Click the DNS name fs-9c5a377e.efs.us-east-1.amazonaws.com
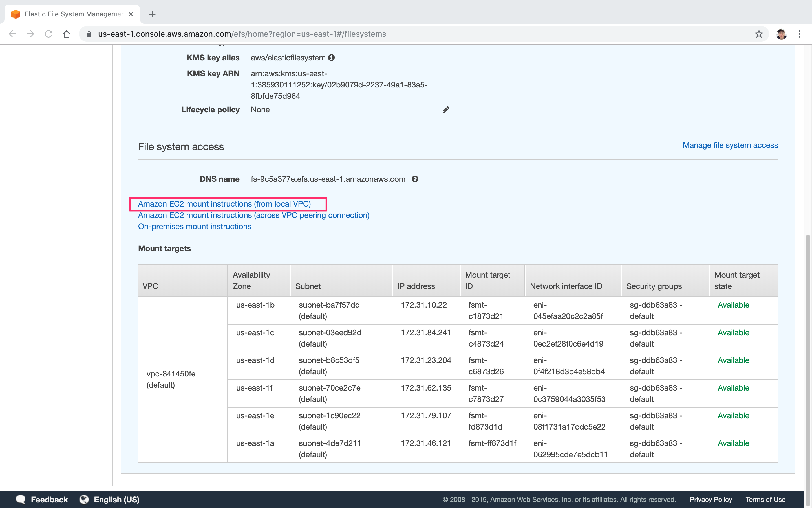Screen dimensions: 812x508 point(328,179)
